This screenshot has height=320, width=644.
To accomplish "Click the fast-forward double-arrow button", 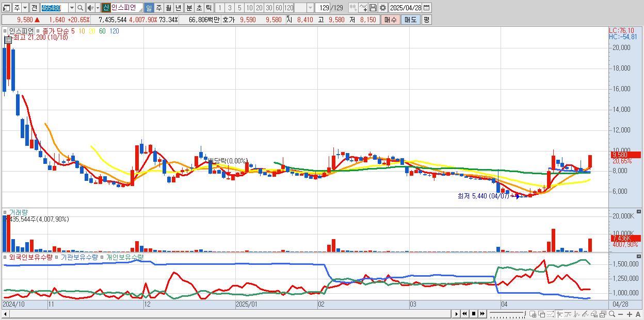I will coord(482,314).
